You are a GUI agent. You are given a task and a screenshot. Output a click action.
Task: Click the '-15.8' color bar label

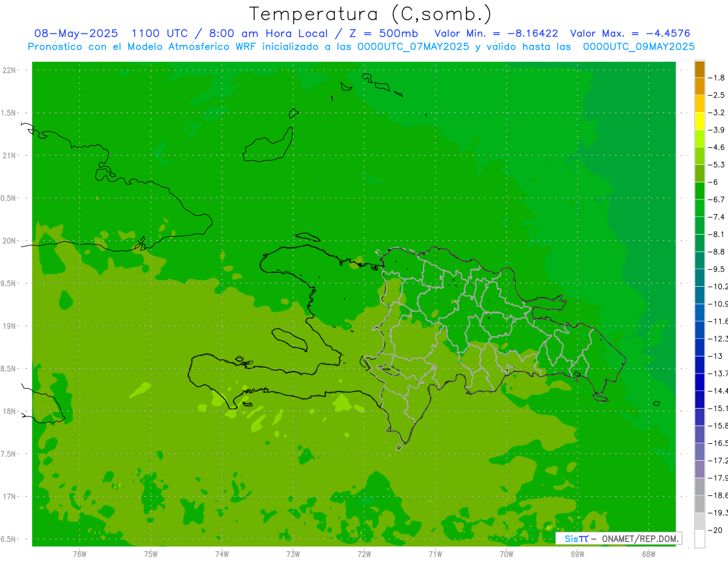718,426
